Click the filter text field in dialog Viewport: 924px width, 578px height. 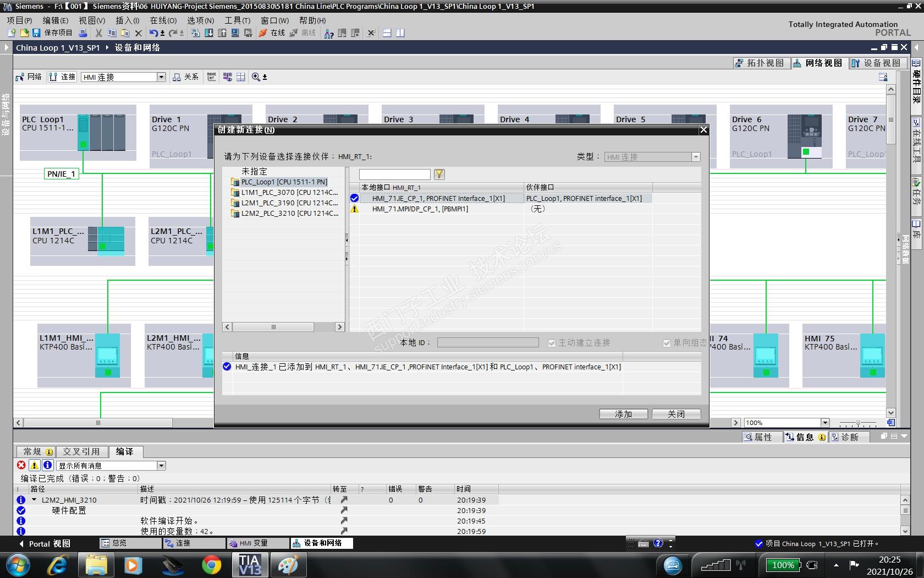394,175
